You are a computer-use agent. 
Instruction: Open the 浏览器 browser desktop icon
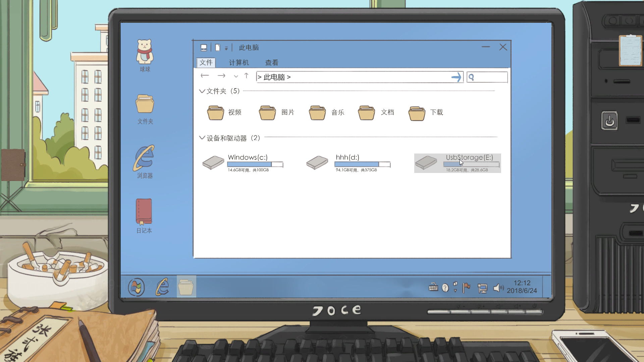[x=144, y=158]
